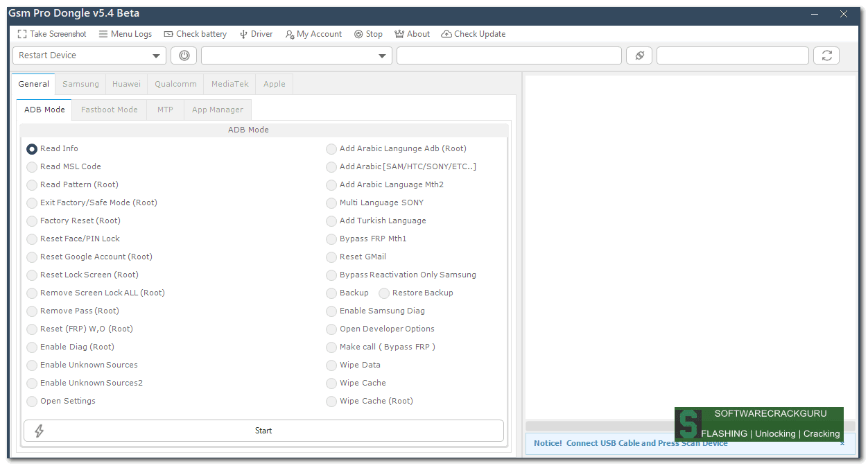This screenshot has height=466, width=868.
Task: Choose Read Pattern (Root)
Action: (x=73, y=184)
